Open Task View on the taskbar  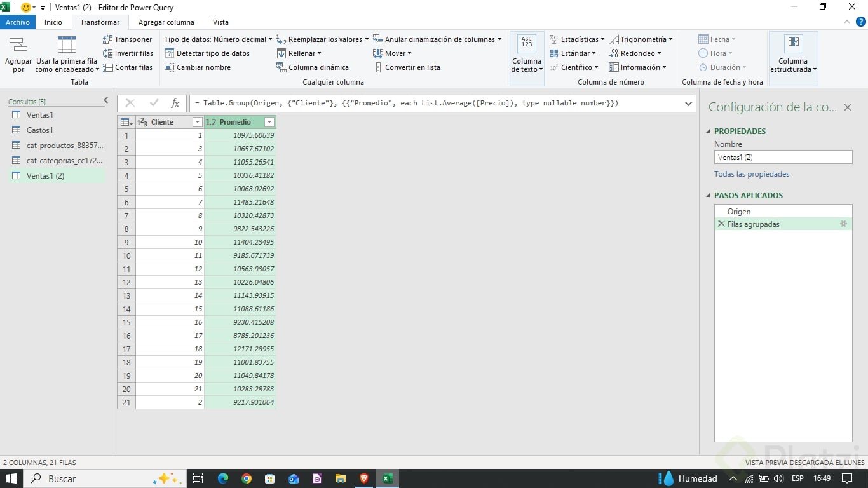point(198,478)
